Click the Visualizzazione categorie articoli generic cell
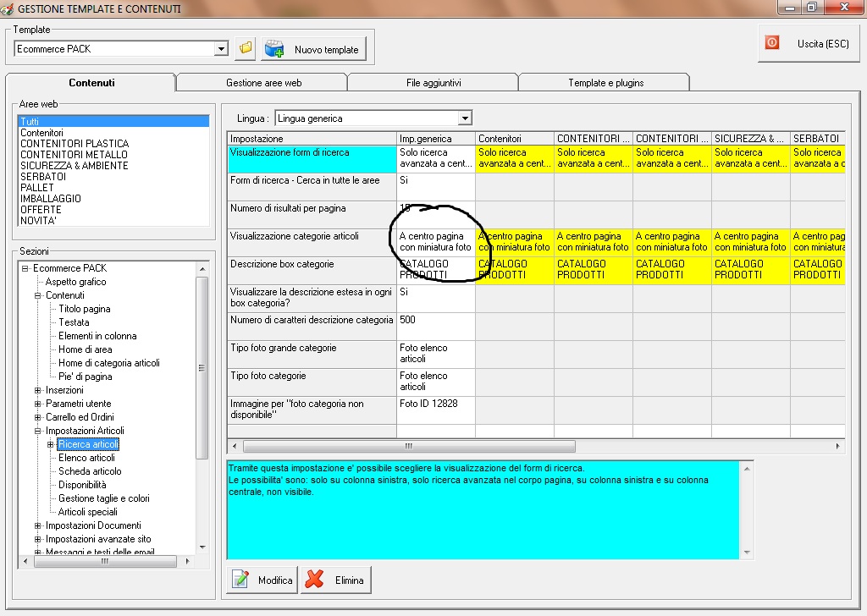 coord(435,242)
